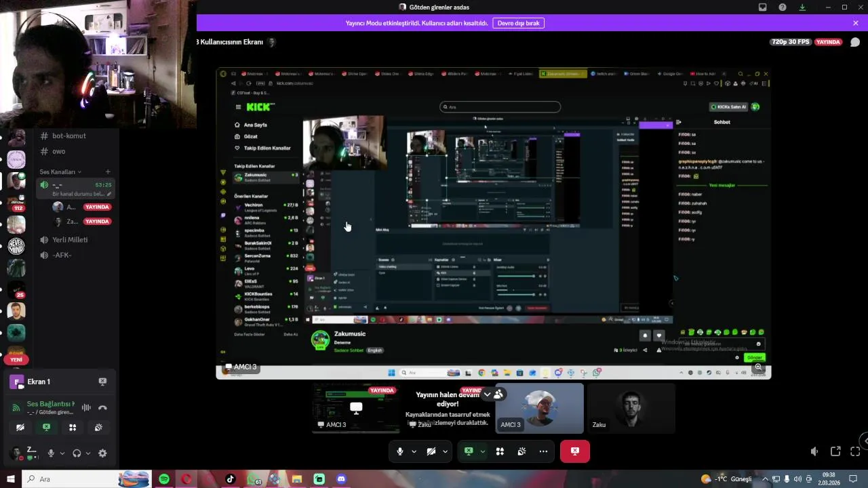Open the user avatar in the user panel

(15, 453)
